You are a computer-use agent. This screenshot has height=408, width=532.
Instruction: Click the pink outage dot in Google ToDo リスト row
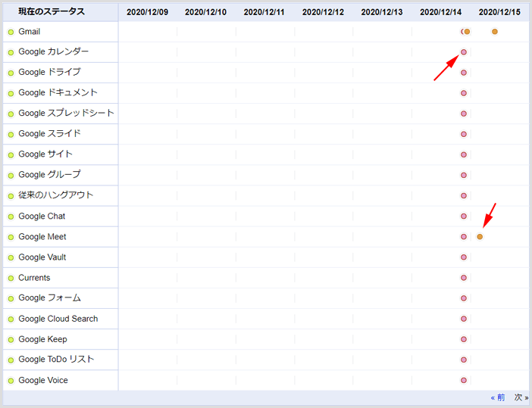[464, 360]
